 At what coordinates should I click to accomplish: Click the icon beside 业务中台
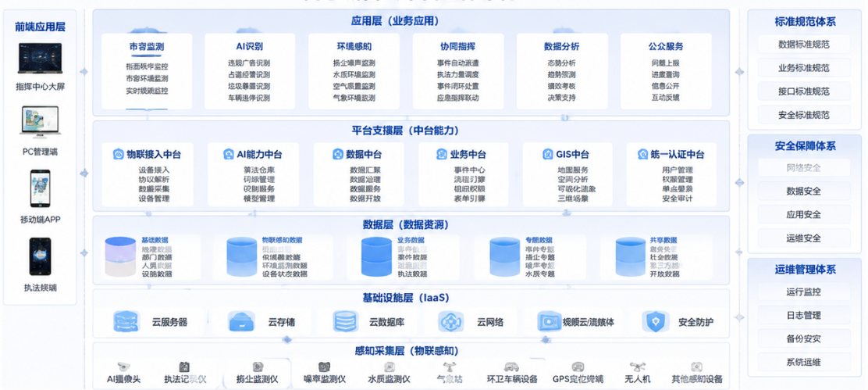click(x=442, y=154)
